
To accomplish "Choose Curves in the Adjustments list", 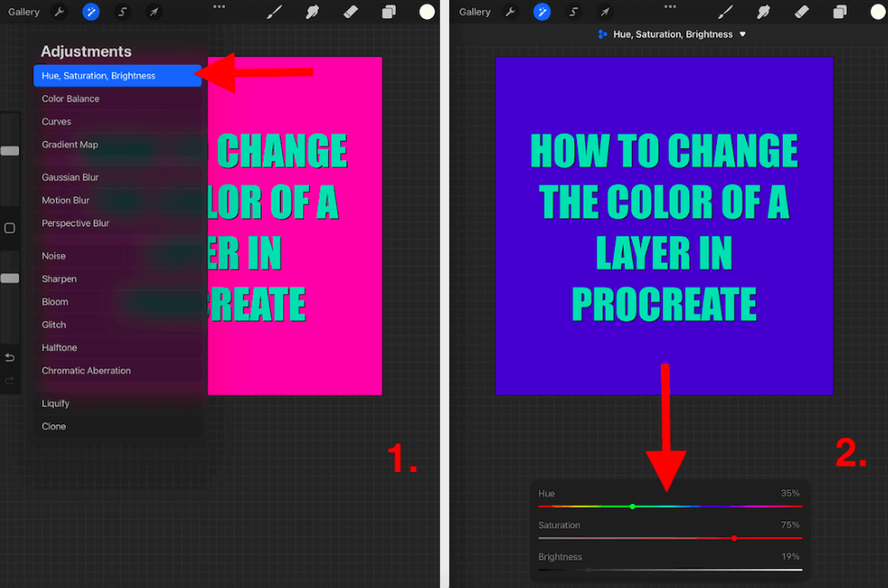I will tap(57, 121).
